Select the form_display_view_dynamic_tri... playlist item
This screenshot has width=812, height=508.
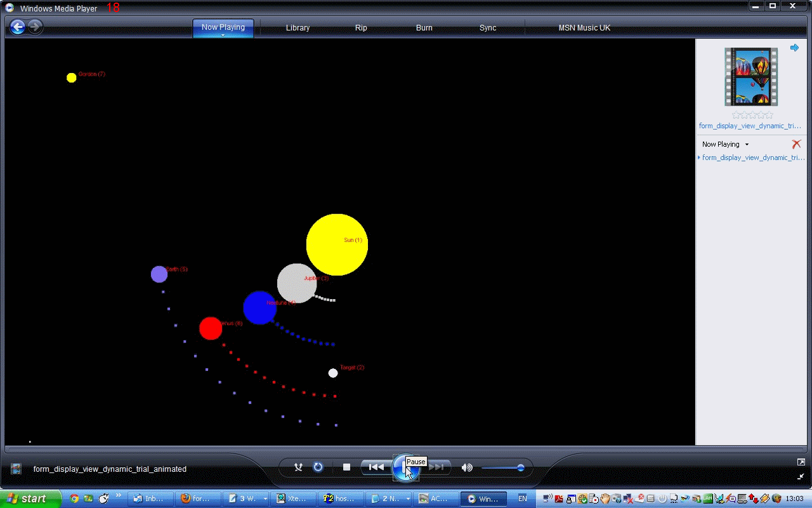[752, 157]
